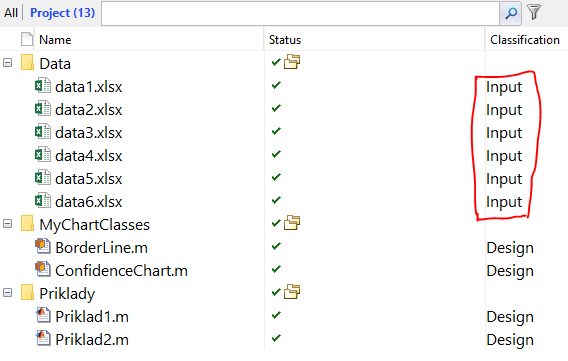Viewport: 568px width, 361px height.
Task: Click the search magnifier icon
Action: (510, 13)
